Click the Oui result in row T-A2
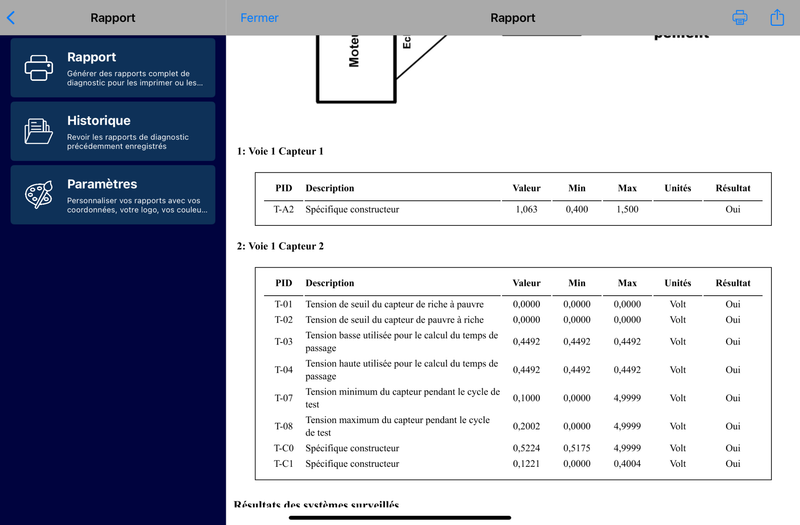 pyautogui.click(x=733, y=209)
